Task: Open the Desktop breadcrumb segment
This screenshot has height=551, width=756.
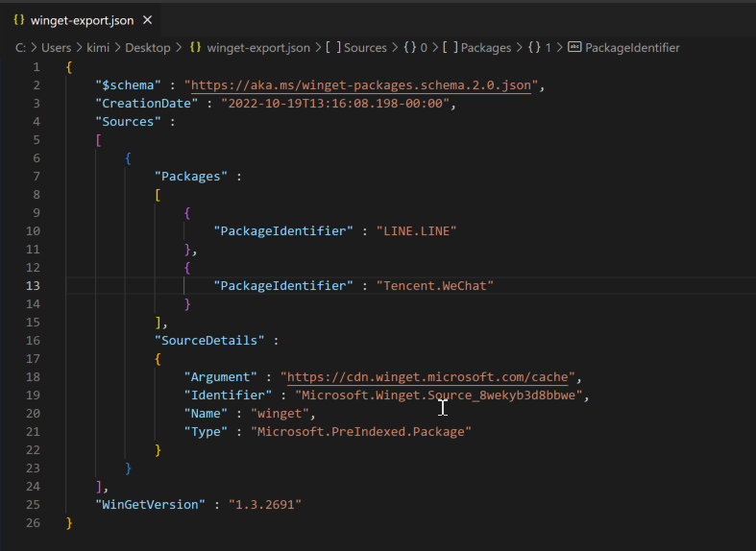Action: coord(148,48)
